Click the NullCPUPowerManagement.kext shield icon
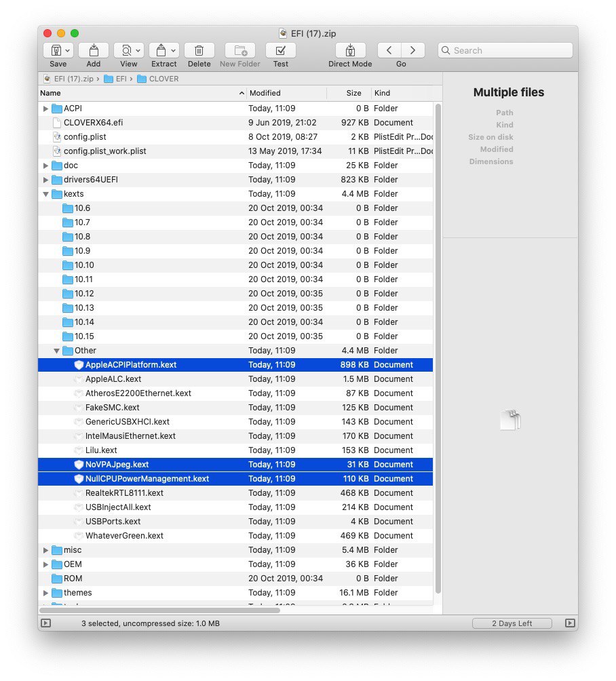This screenshot has height=681, width=616. coord(79,479)
